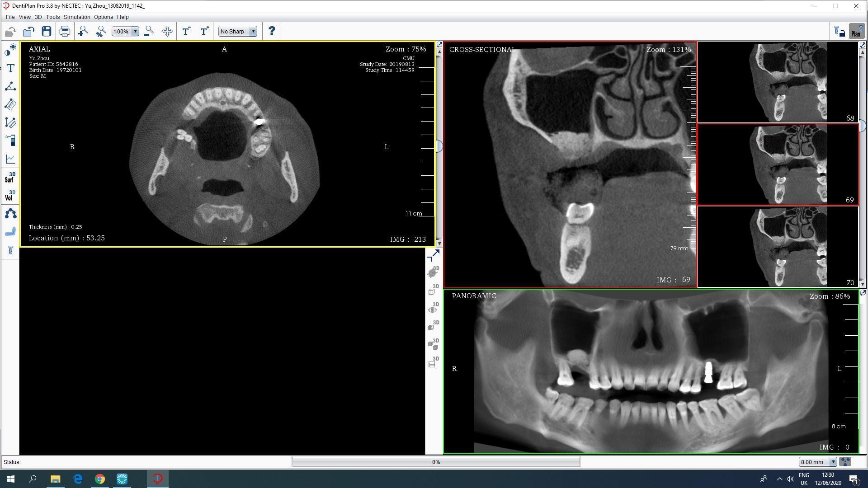Image resolution: width=868 pixels, height=488 pixels.
Task: Click the 3D solid cube icon
Action: (433, 326)
